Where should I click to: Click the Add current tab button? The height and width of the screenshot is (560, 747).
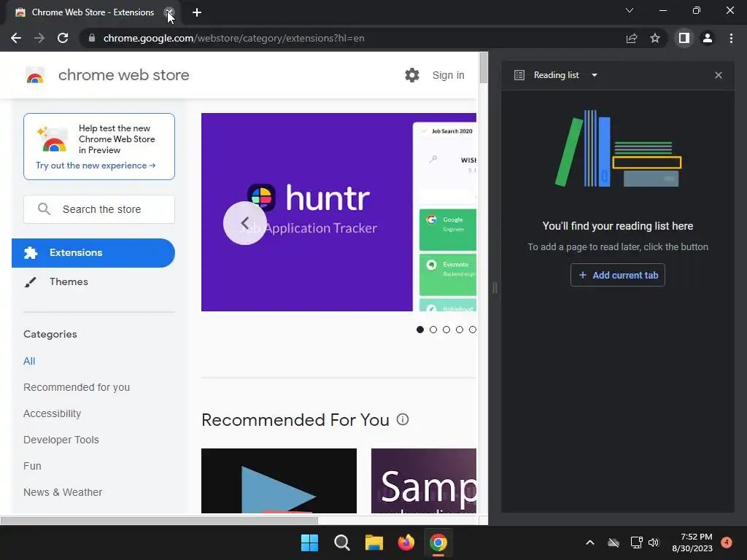[617, 275]
